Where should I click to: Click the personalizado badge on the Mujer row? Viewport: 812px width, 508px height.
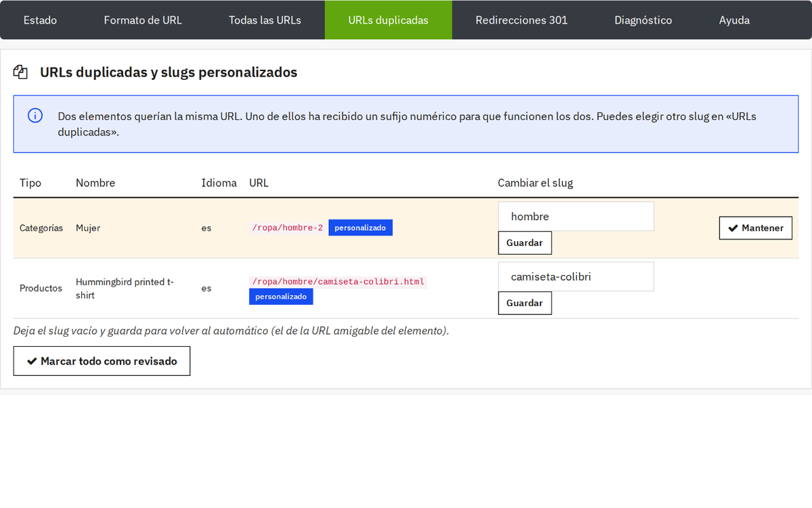(x=360, y=228)
